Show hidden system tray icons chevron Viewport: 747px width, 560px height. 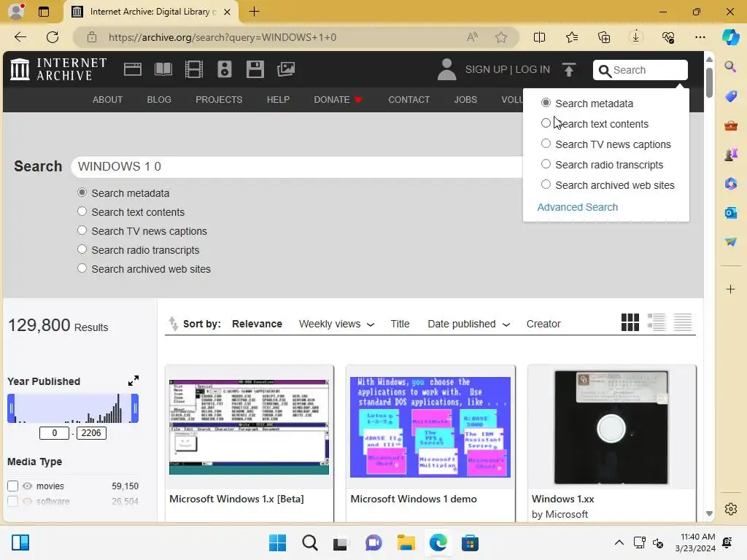(x=619, y=542)
